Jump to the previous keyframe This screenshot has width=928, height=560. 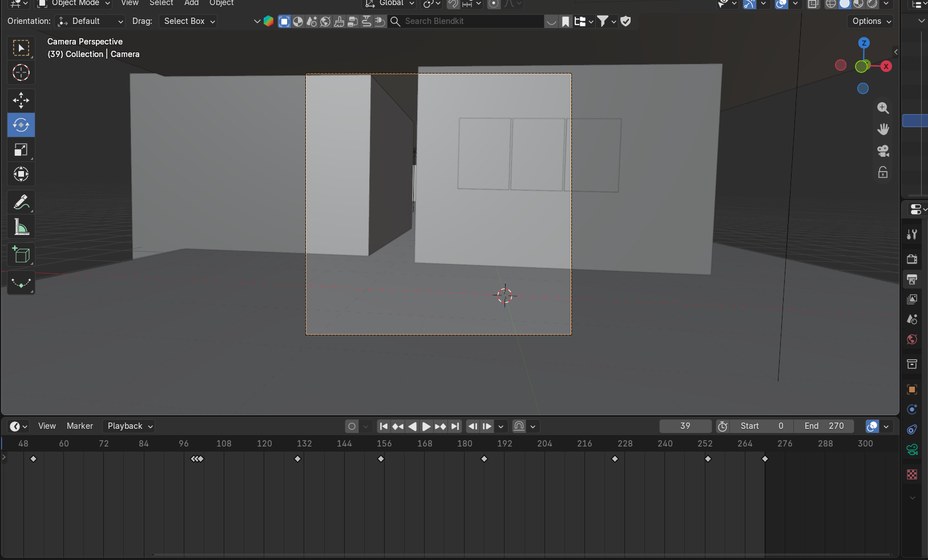(x=398, y=426)
